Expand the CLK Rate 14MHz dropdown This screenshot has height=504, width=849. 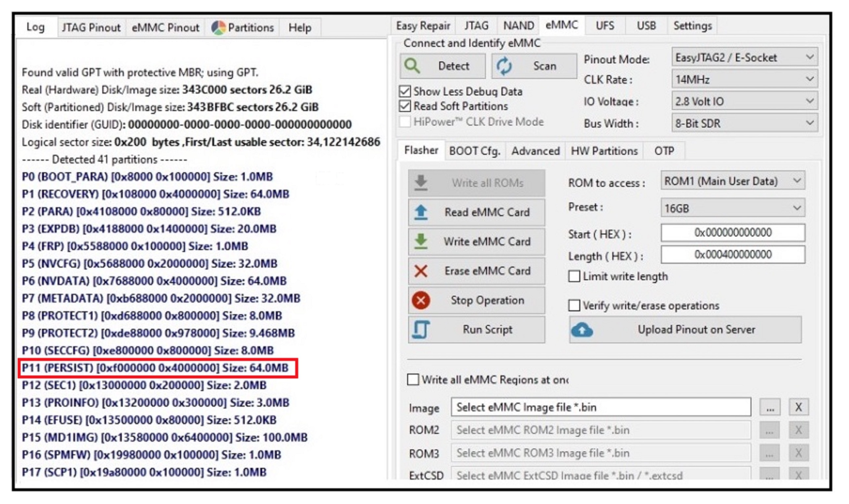[744, 79]
